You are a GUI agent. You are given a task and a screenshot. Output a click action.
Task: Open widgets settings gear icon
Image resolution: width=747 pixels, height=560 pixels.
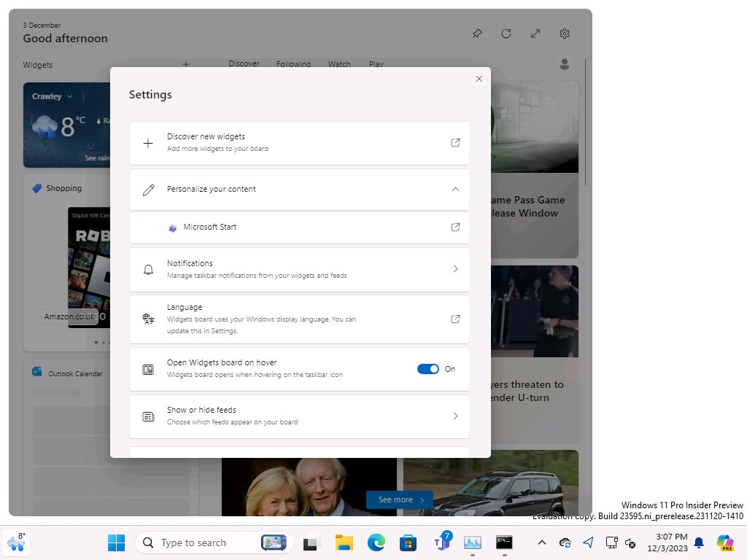(565, 34)
